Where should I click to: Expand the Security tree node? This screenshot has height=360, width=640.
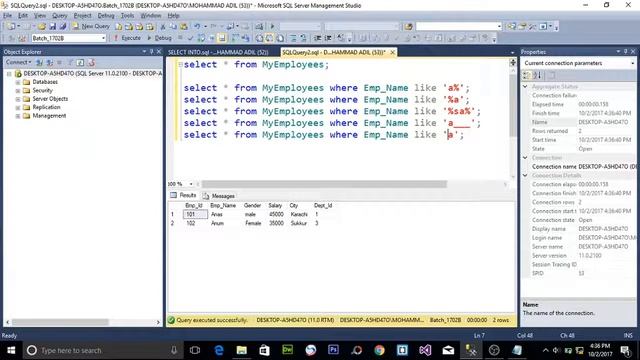click(18, 91)
